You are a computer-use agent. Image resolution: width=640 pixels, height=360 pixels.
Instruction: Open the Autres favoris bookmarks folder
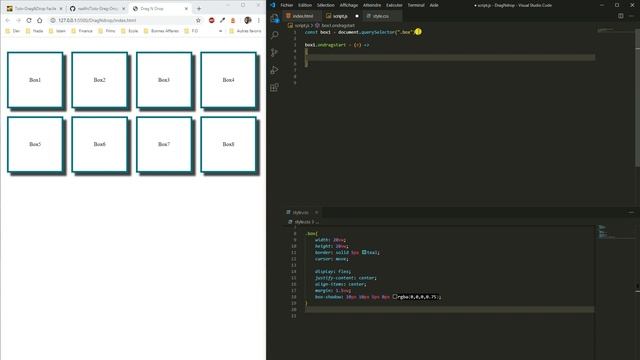[245, 31]
